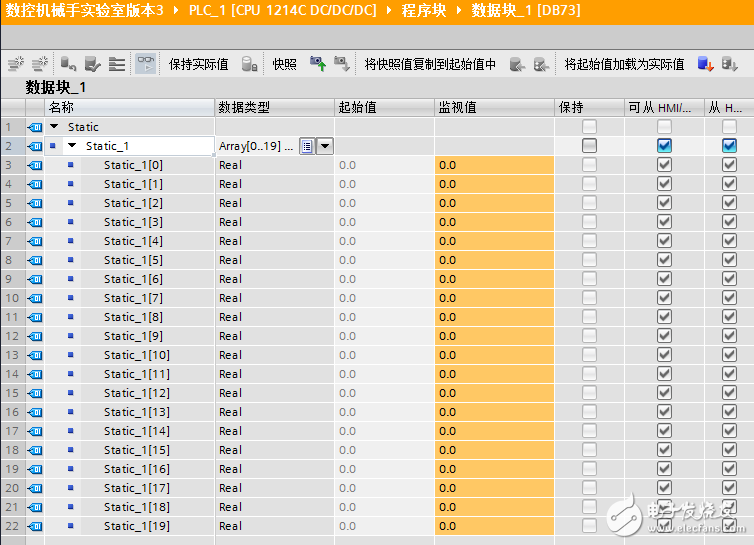
Task: Click database lock icon after 保持实际值
Action: (x=250, y=64)
